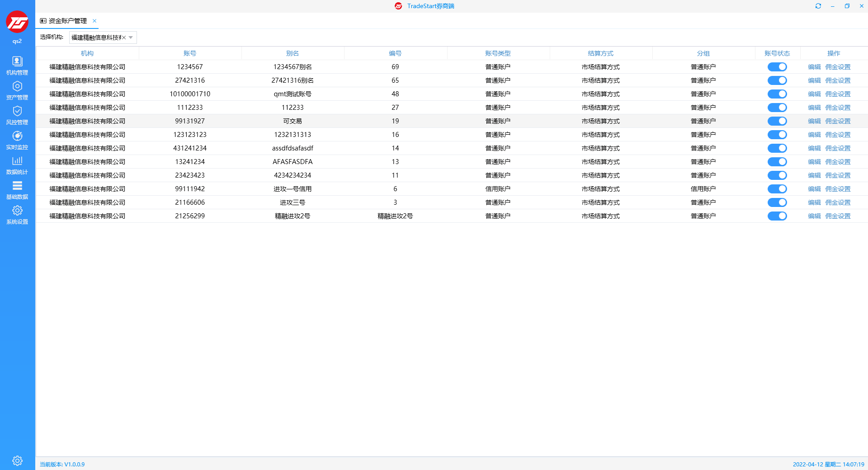This screenshot has height=470, width=868.
Task: Switch off status for account 21256299
Action: (x=777, y=216)
